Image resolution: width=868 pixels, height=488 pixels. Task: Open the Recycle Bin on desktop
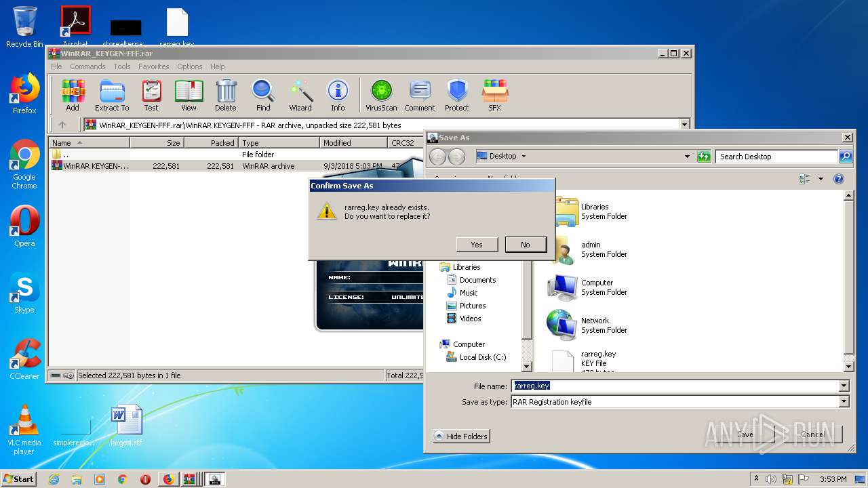24,27
